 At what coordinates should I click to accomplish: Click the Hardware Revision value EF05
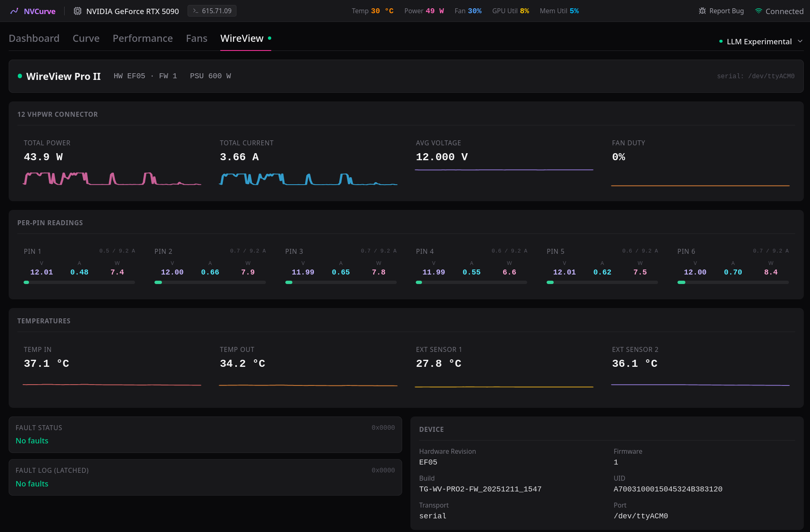428,462
